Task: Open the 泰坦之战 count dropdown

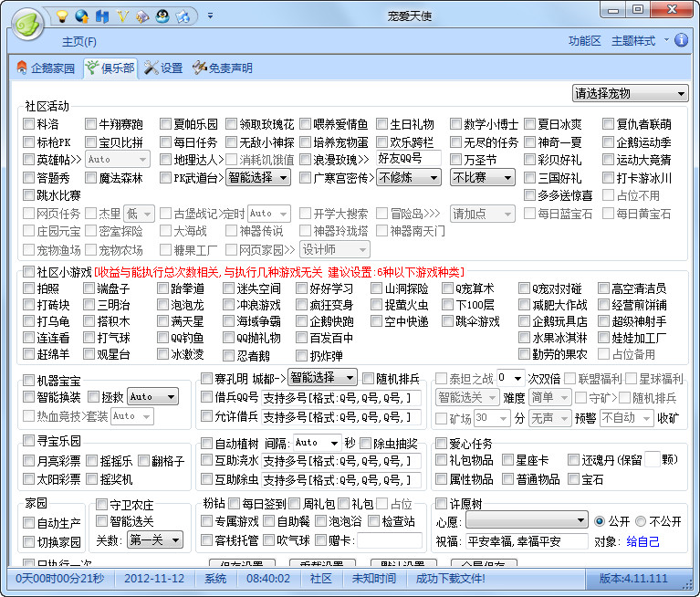Action: tap(511, 378)
